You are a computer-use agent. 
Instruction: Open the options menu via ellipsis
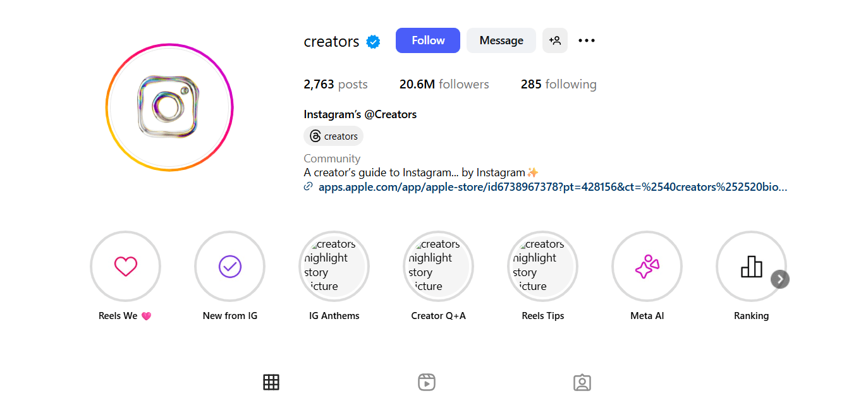[586, 40]
